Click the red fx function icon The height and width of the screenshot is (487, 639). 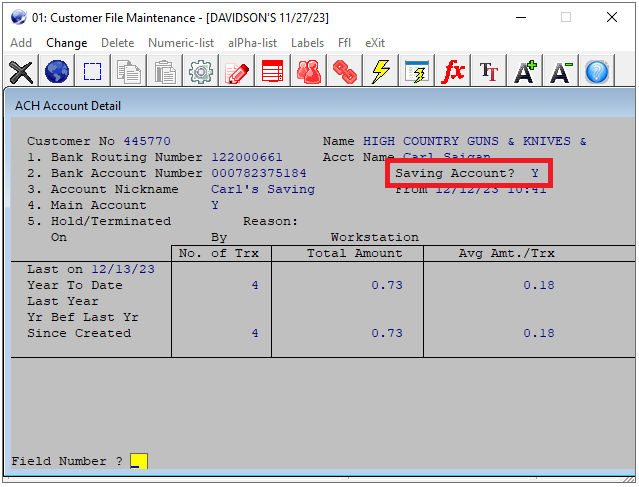pyautogui.click(x=452, y=72)
